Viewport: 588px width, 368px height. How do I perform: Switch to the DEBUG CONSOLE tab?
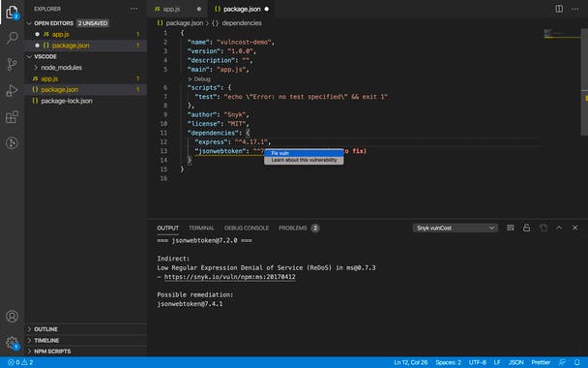tap(247, 228)
